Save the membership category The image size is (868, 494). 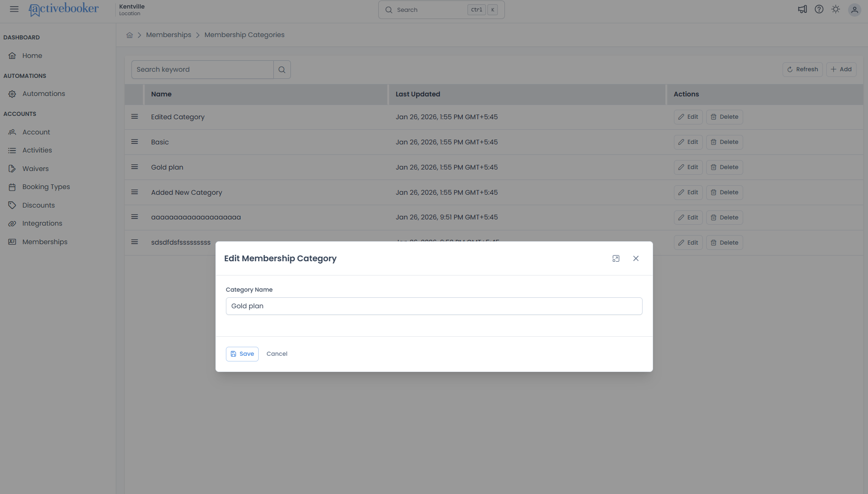pyautogui.click(x=242, y=354)
